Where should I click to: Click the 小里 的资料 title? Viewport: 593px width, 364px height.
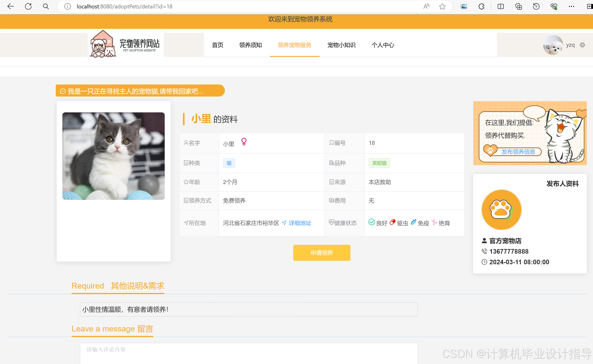pyautogui.click(x=214, y=119)
